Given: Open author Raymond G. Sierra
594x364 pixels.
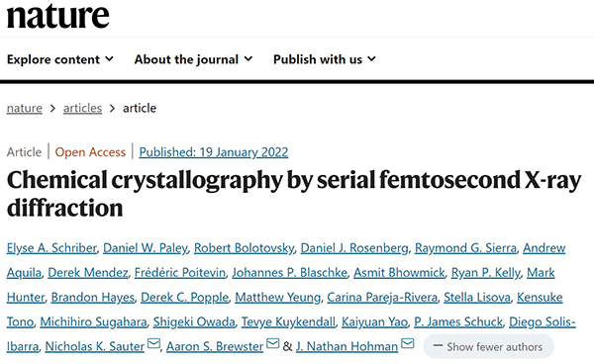Looking at the screenshot, I should pos(465,248).
